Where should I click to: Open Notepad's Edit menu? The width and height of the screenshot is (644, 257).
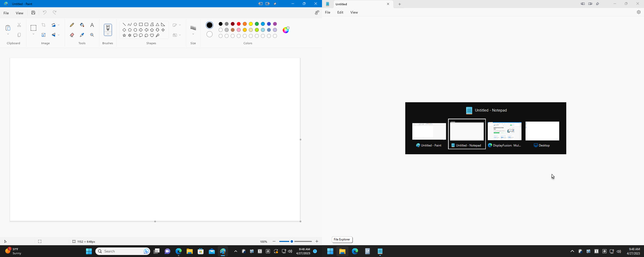pyautogui.click(x=340, y=12)
